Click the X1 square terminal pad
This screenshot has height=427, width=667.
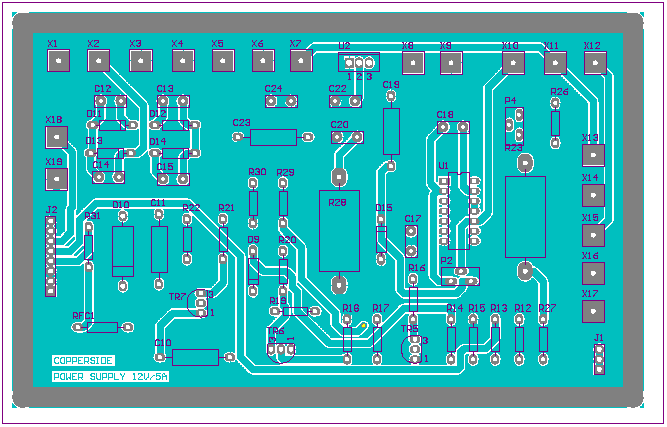[59, 62]
